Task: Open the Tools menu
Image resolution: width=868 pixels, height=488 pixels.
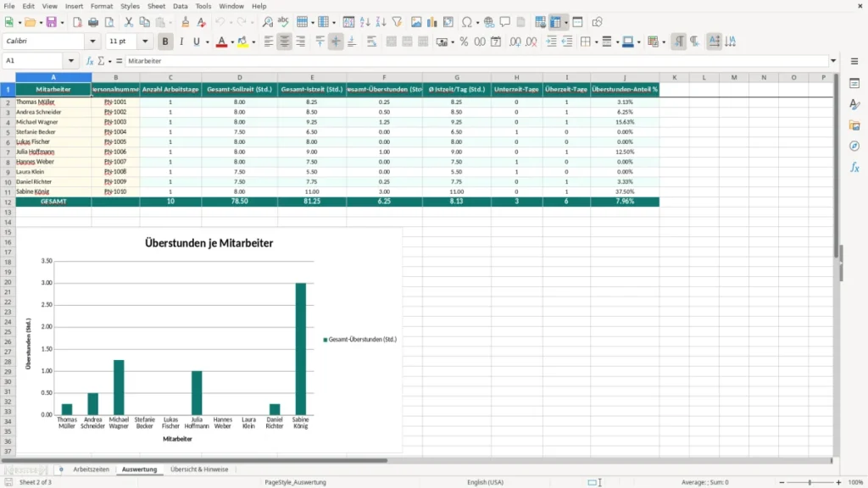Action: (x=203, y=6)
